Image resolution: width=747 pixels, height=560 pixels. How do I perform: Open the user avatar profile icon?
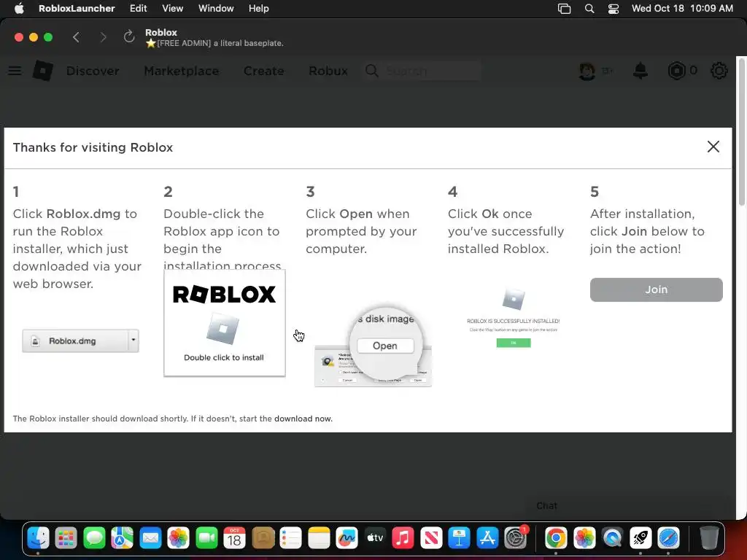click(x=587, y=71)
